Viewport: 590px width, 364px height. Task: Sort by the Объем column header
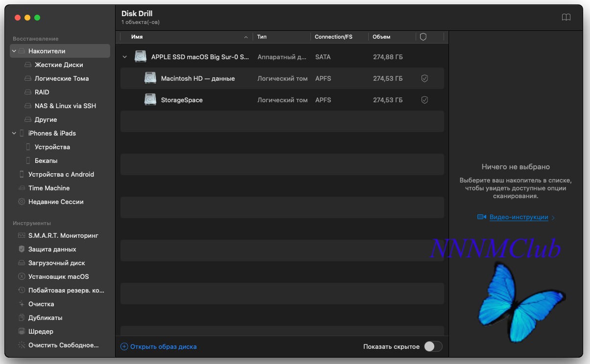click(381, 37)
